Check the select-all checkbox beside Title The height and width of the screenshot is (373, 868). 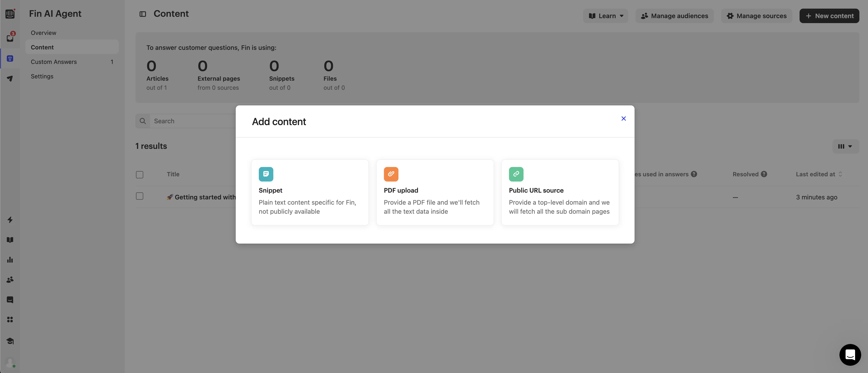click(140, 174)
